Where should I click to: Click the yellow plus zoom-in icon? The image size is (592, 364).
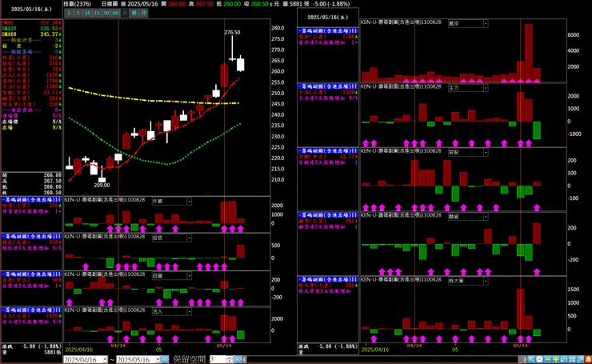pyautogui.click(x=556, y=359)
